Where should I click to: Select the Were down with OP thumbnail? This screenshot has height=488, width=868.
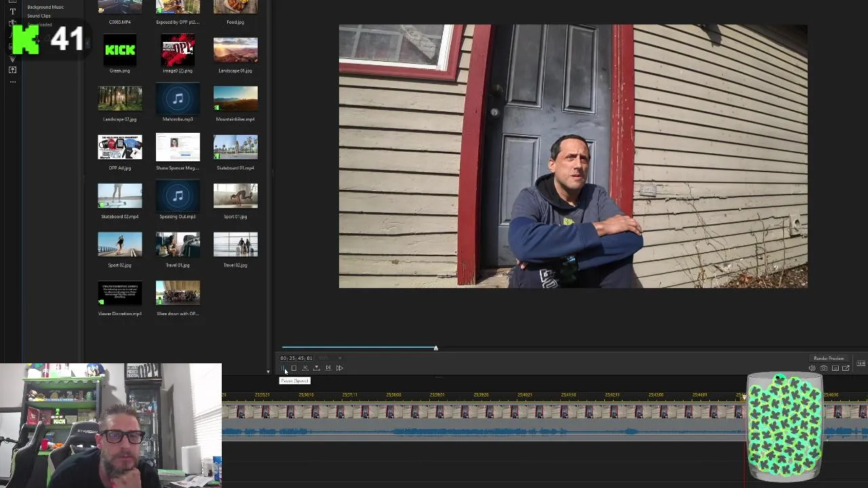(x=178, y=293)
